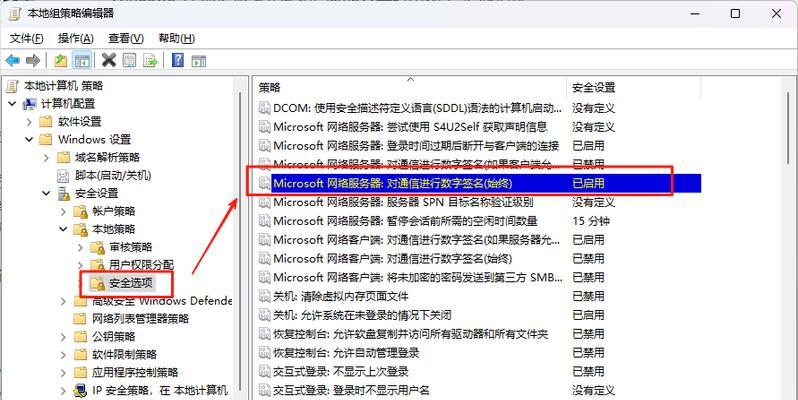Open the 查看(V) menu
The height and width of the screenshot is (400, 798).
[126, 38]
